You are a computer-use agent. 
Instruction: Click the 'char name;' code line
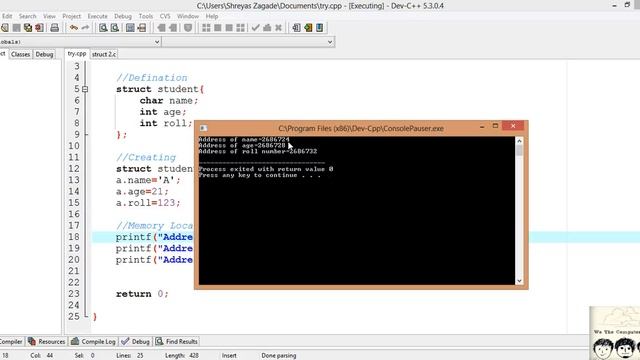click(169, 100)
